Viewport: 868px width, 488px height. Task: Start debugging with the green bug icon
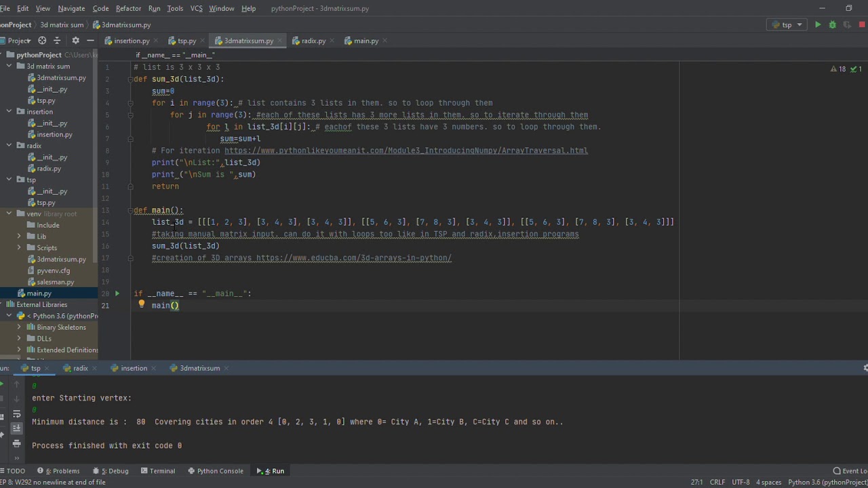[833, 24]
